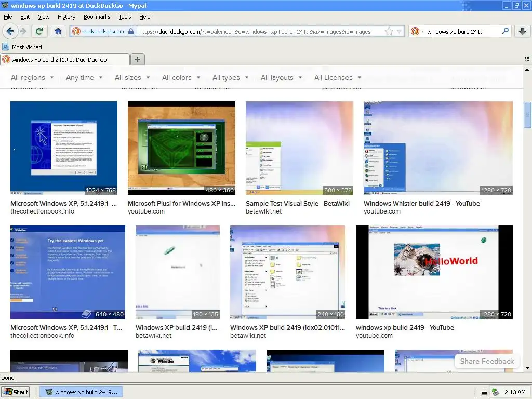The height and width of the screenshot is (399, 532).
Task: Click the vertical scrollbar thumb
Action: tap(527, 115)
